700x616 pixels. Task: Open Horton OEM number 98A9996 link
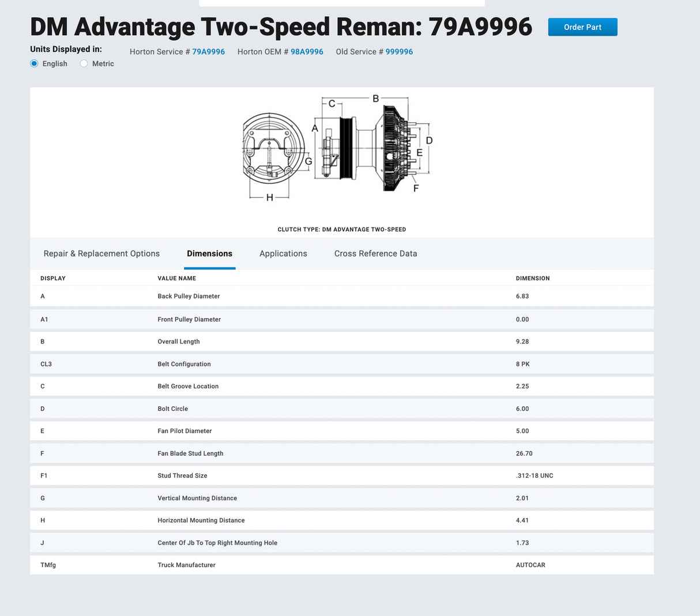[307, 52]
